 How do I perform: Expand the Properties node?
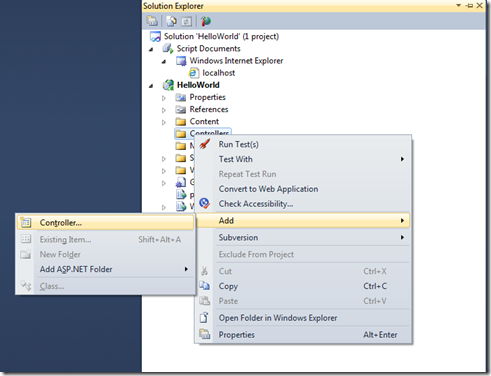164,98
